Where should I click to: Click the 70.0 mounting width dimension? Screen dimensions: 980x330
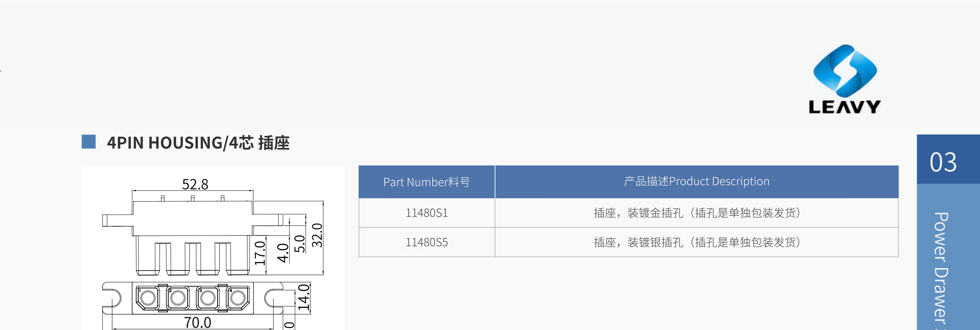[x=197, y=323]
